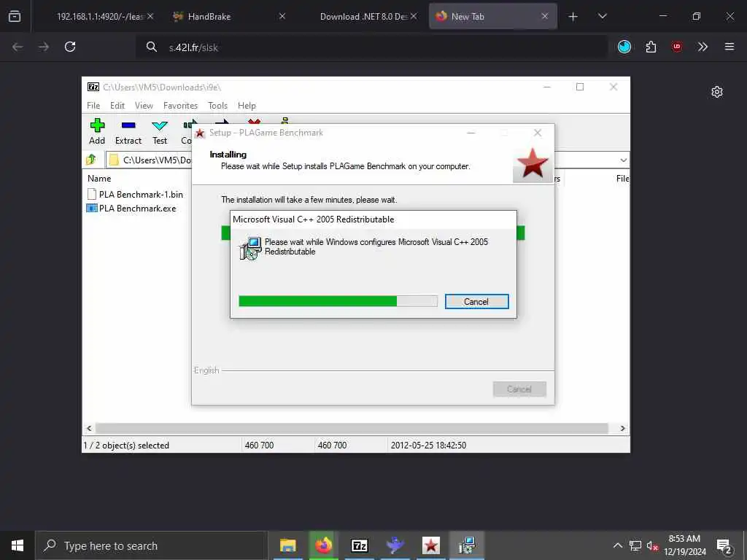
Task: Open the notification center icon
Action: click(724, 546)
